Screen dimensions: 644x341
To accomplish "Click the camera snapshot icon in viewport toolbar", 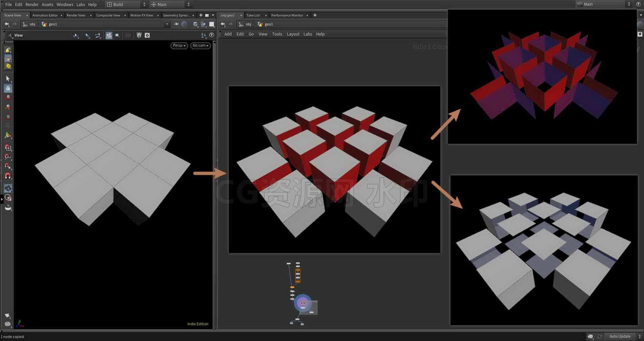I will 139,35.
